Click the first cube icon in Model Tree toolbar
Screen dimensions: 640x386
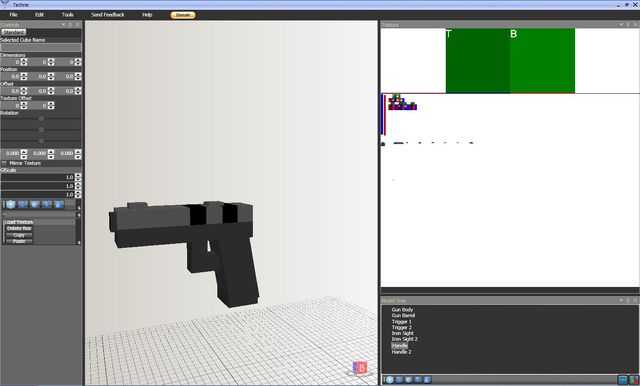click(x=390, y=379)
